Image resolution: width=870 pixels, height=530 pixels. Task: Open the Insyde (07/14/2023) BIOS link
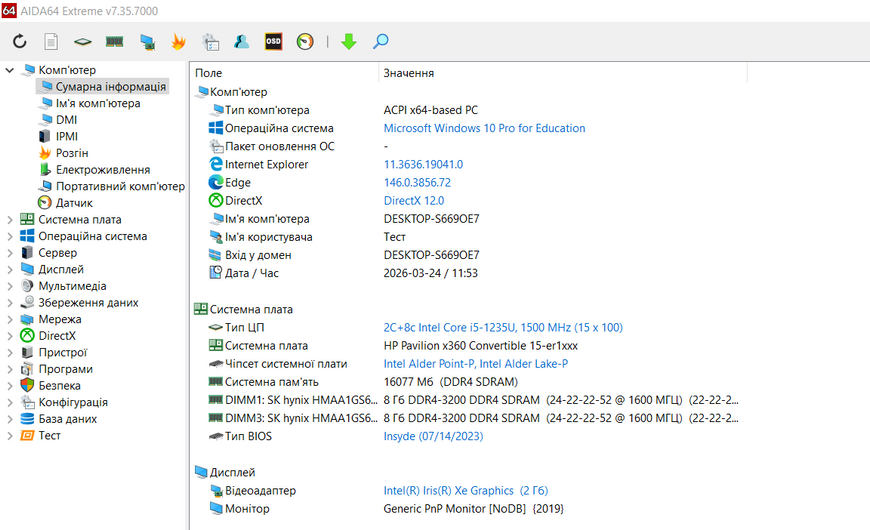tap(433, 436)
